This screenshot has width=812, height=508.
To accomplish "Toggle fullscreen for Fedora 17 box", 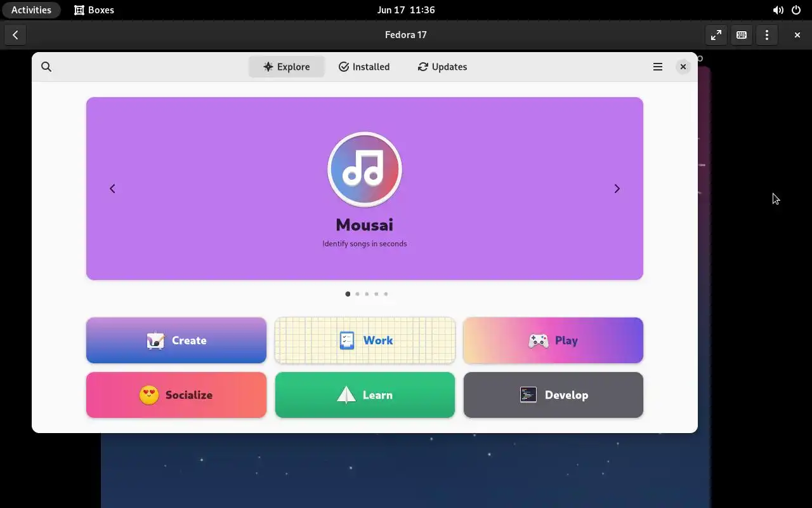I will tap(716, 35).
